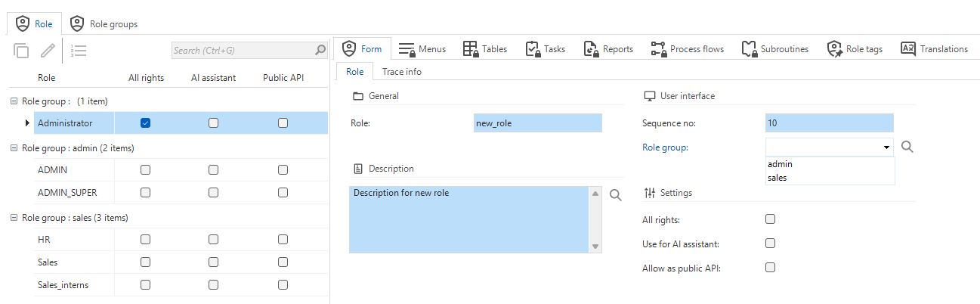The image size is (980, 304).
Task: Open the Trace info sub-tab
Action: tap(402, 72)
